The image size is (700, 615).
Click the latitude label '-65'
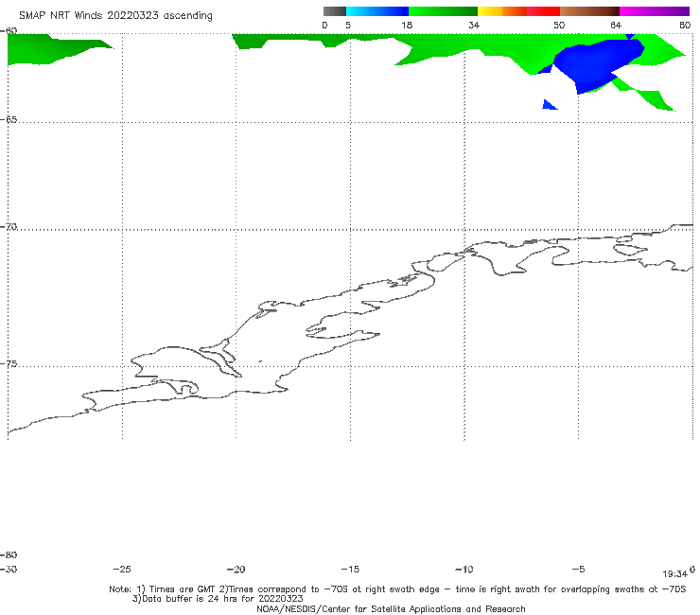pos(9,120)
